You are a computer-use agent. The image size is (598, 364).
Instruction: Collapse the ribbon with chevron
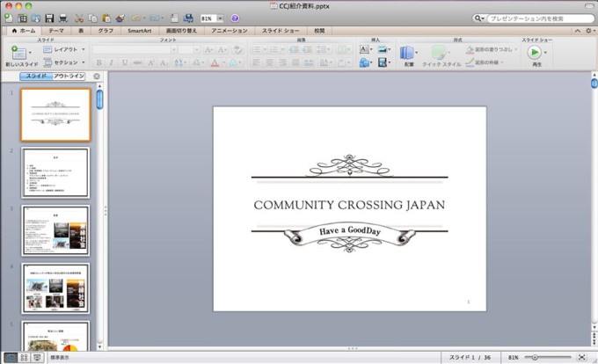578,31
